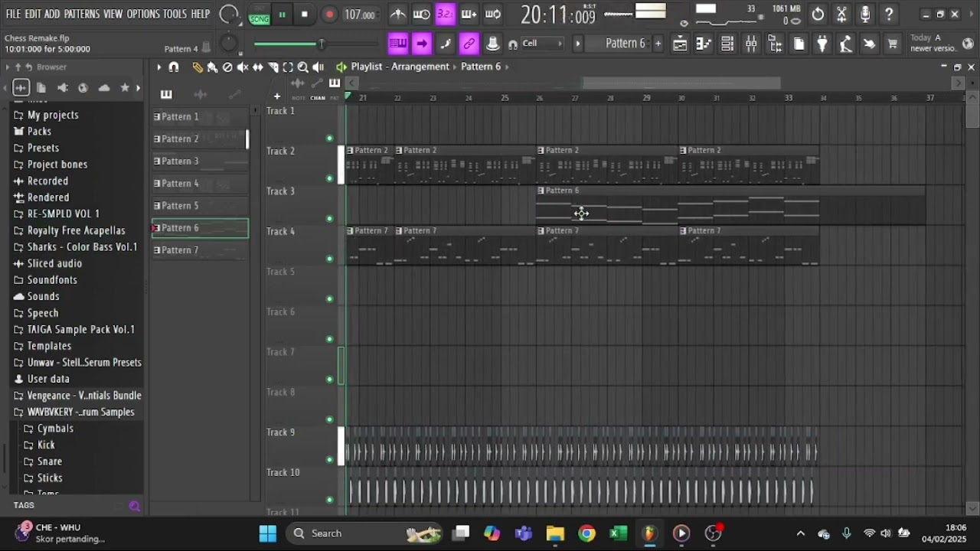Open Windows taskbar Search box
The width and height of the screenshot is (980, 551).
coord(366,533)
